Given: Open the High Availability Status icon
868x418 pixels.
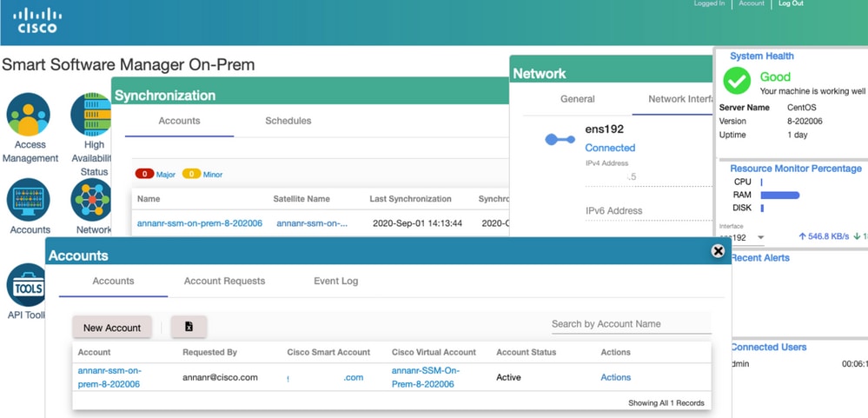Looking at the screenshot, I should (x=90, y=115).
